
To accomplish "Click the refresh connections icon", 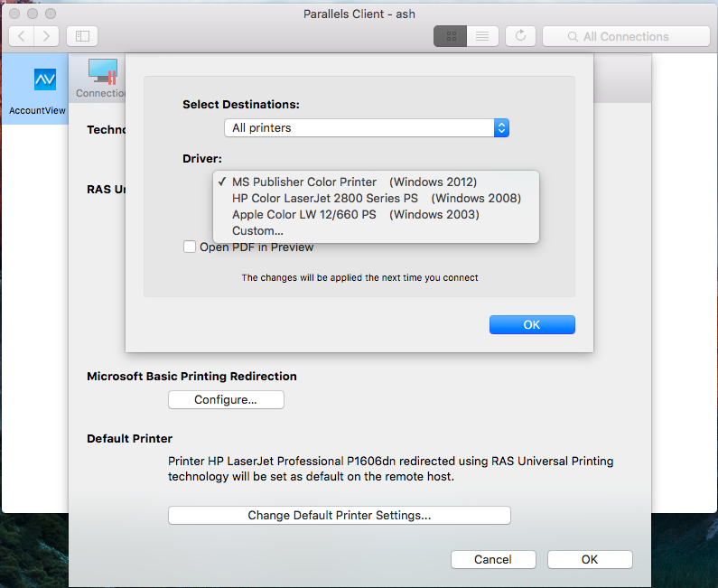I will point(520,36).
